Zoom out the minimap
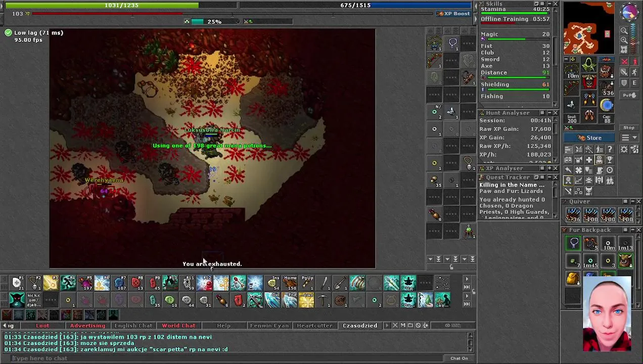Image resolution: width=643 pixels, height=364 pixels. 624,30
